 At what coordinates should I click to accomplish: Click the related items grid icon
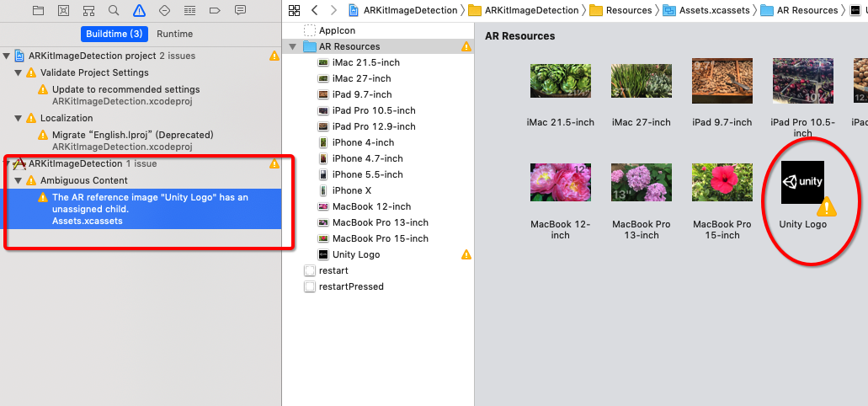pos(294,10)
